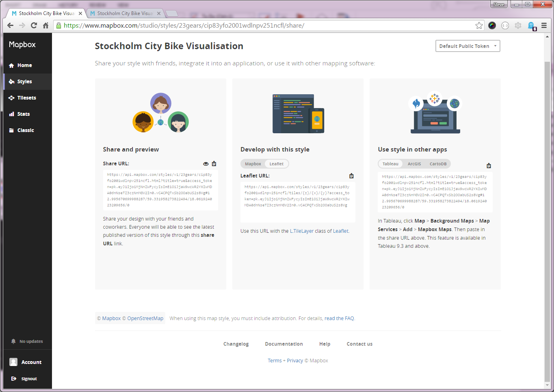This screenshot has width=554, height=392.
Task: Select the CartoDB app option
Action: 438,164
